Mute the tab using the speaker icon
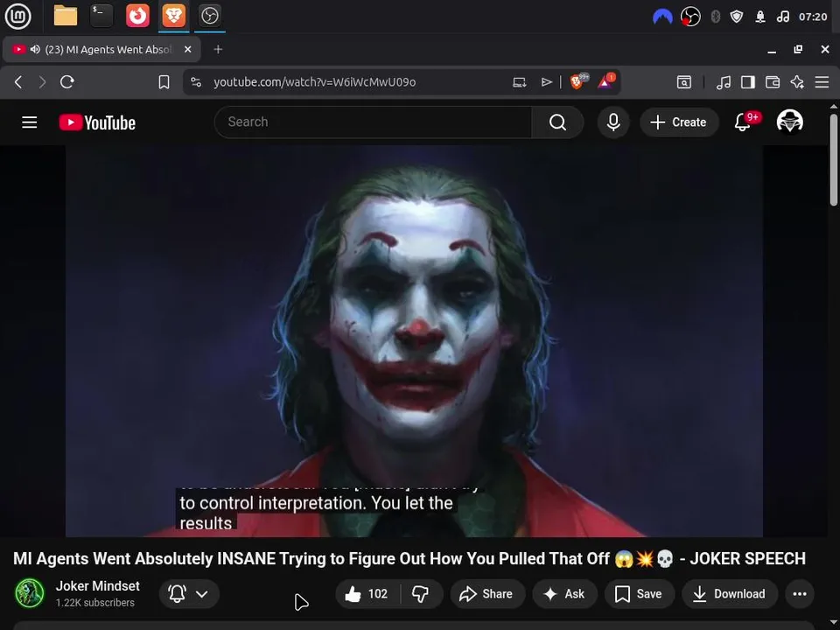The image size is (840, 630). coord(35,49)
